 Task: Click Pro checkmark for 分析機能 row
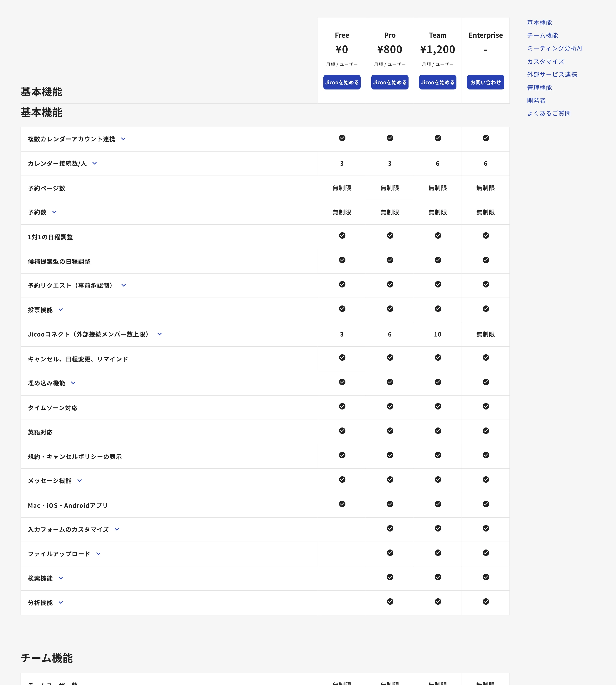[x=390, y=601]
